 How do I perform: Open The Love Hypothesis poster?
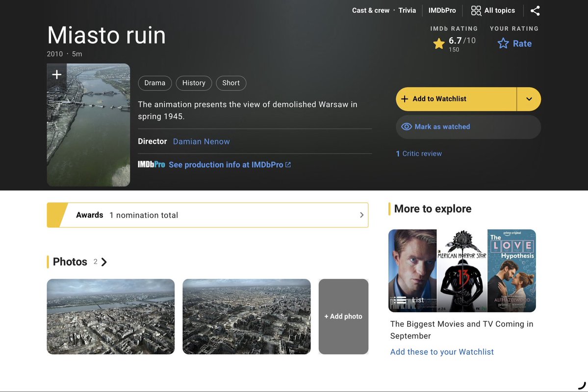tap(511, 270)
